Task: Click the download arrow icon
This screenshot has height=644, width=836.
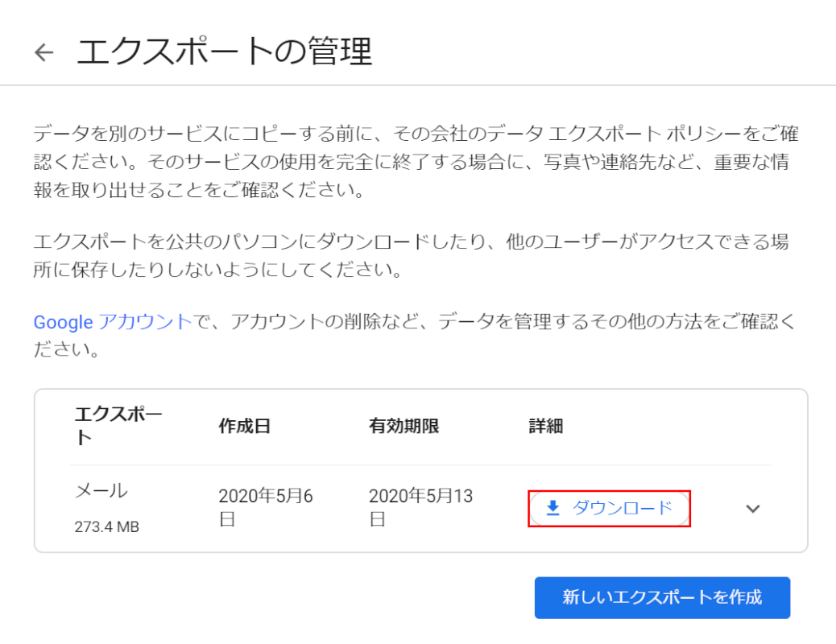Action: click(x=553, y=508)
